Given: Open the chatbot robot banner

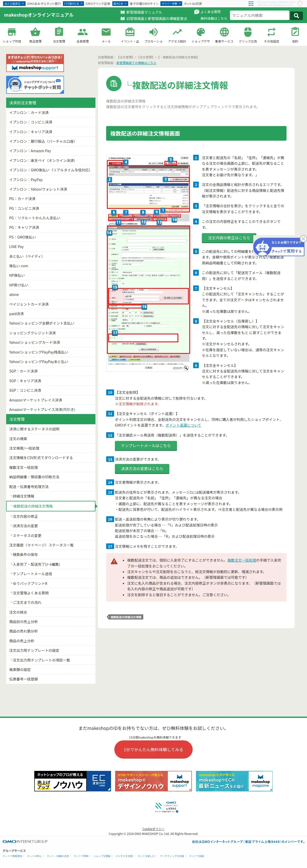Looking at the screenshot, I should (x=35, y=85).
